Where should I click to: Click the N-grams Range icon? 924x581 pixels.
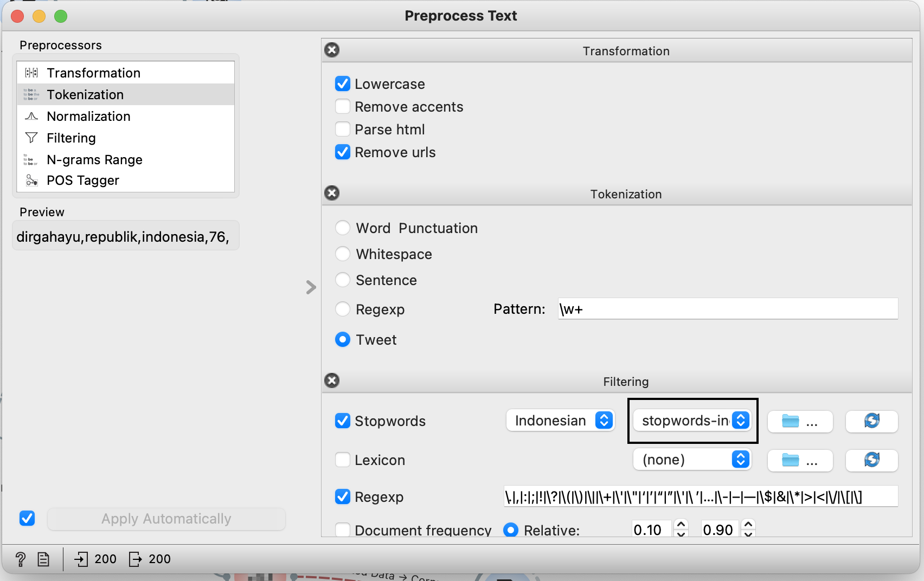tap(31, 159)
